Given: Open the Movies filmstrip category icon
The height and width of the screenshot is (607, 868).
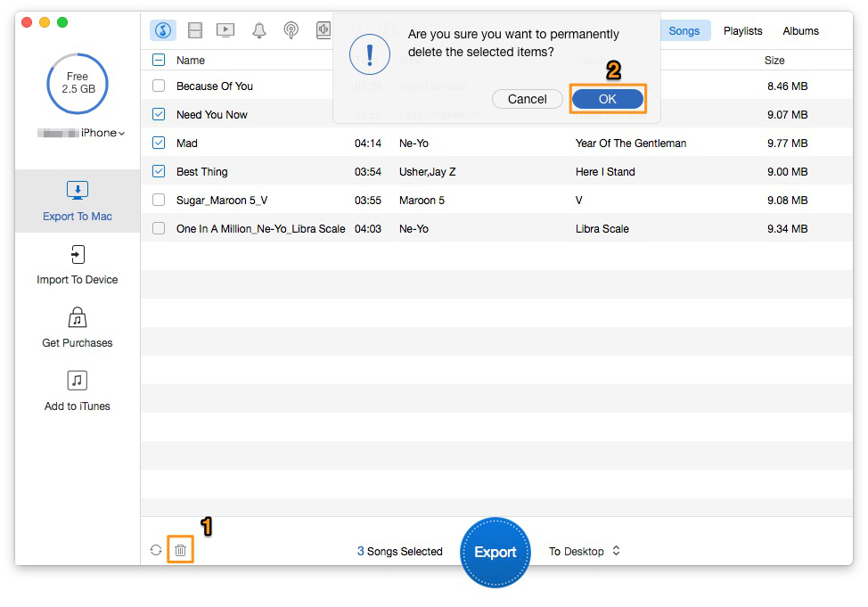Looking at the screenshot, I should pos(195,30).
